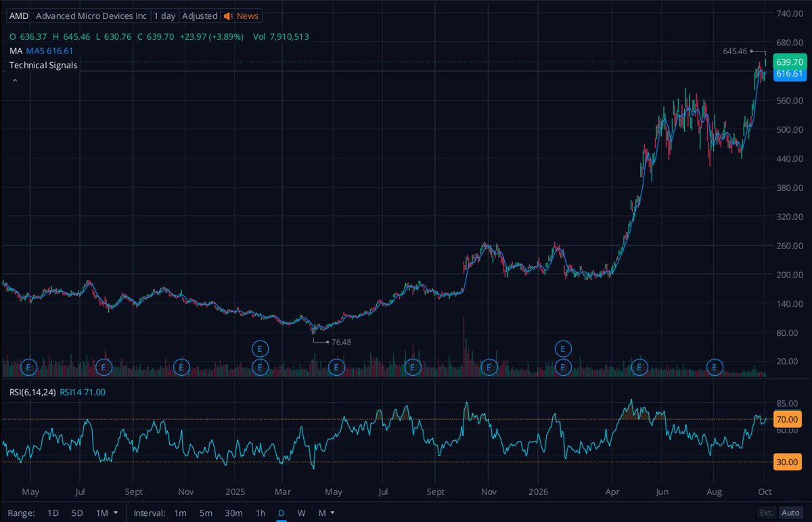The width and height of the screenshot is (812, 522).
Task: Click the Advanced Micro Devices Inc name
Action: coord(91,16)
